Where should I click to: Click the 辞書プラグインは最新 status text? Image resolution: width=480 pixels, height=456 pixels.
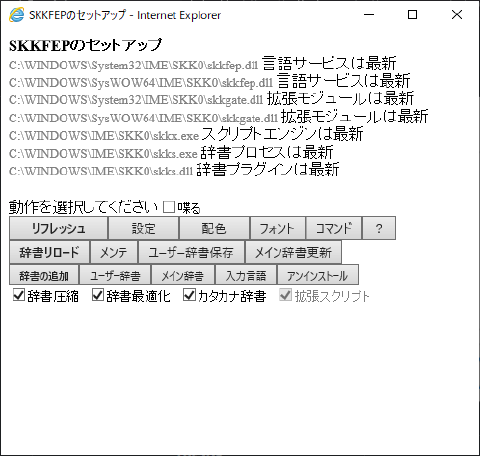(x=268, y=169)
